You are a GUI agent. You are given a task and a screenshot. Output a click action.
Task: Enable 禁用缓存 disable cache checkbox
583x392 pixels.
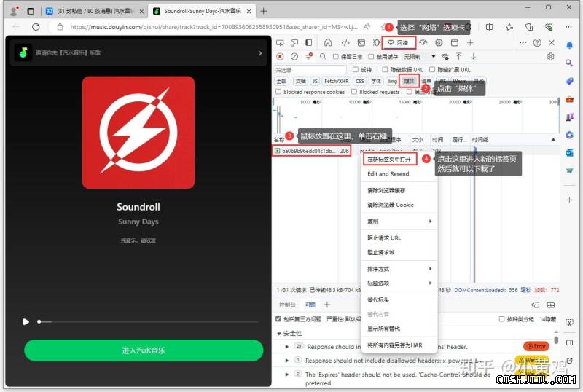[x=371, y=57]
